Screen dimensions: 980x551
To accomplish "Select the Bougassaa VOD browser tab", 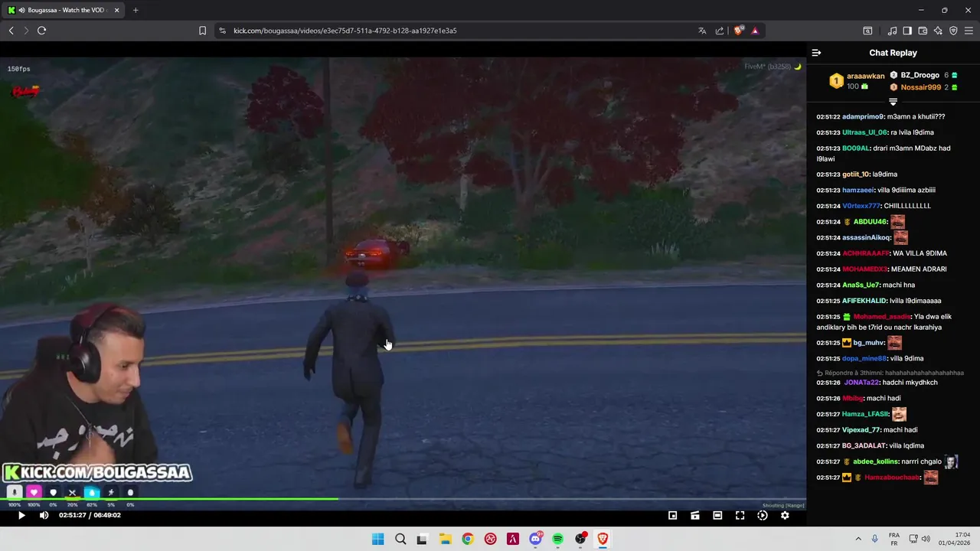I will tap(64, 10).
